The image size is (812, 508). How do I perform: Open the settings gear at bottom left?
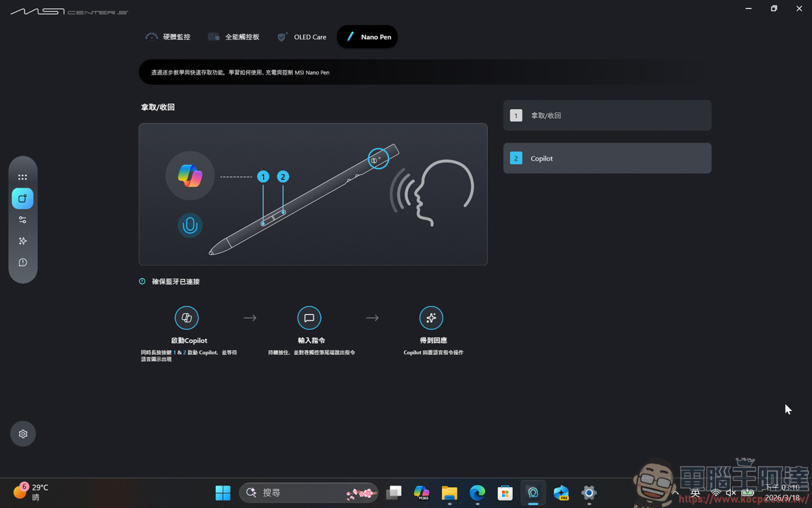click(23, 433)
